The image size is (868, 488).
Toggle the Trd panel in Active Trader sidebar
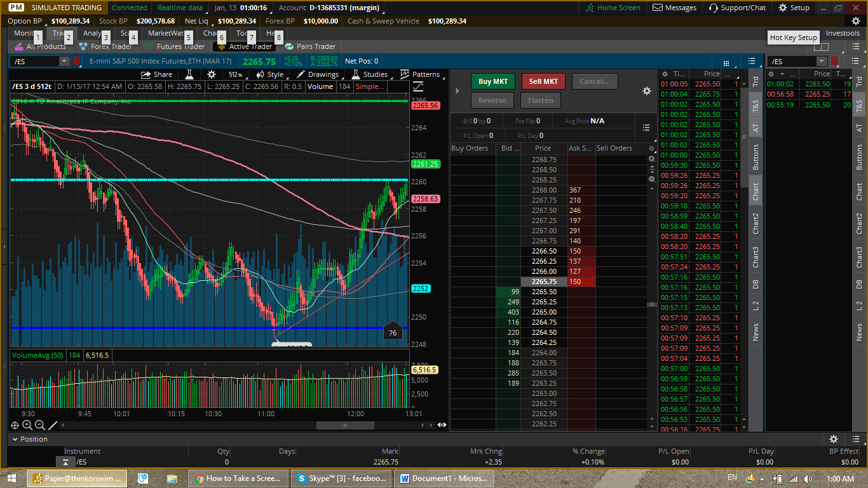(x=756, y=81)
